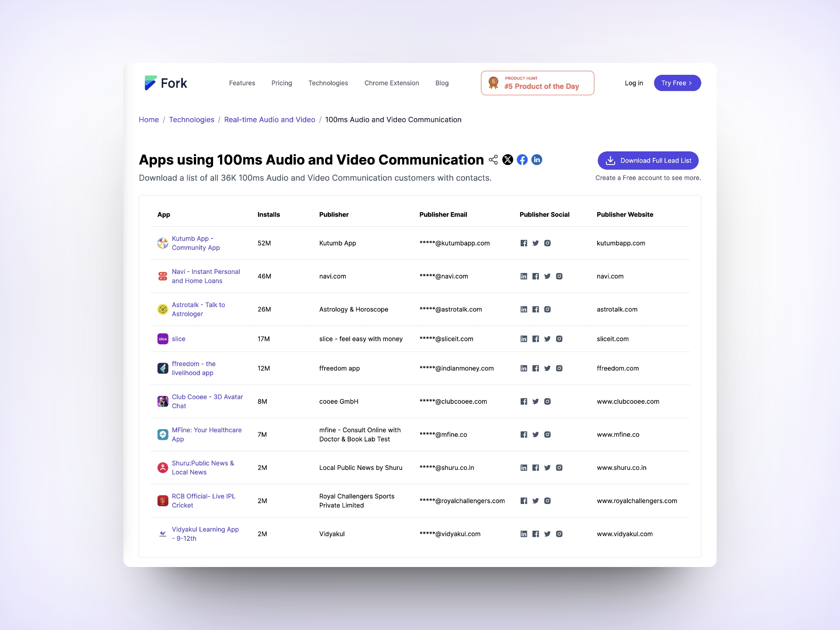Screen dimensions: 840x630
Task: Click the Log In link
Action: pos(633,83)
